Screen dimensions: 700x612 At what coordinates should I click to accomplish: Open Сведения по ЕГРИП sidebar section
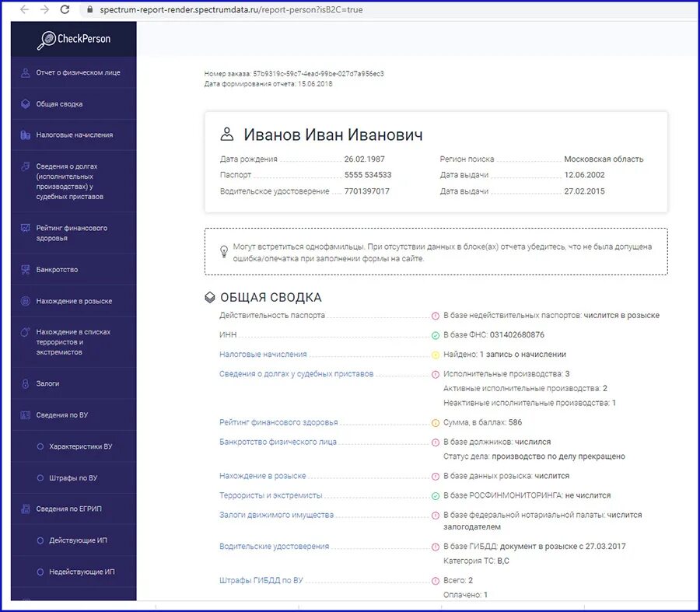(68, 509)
